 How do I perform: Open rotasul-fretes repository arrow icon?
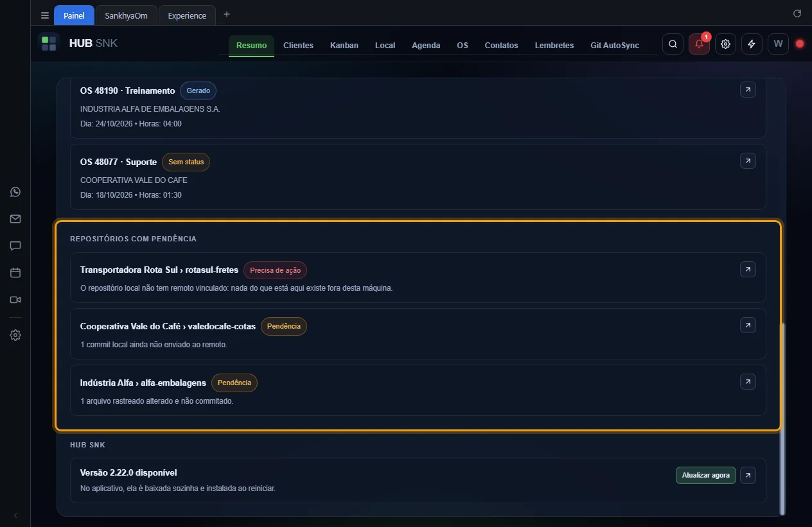coord(748,270)
